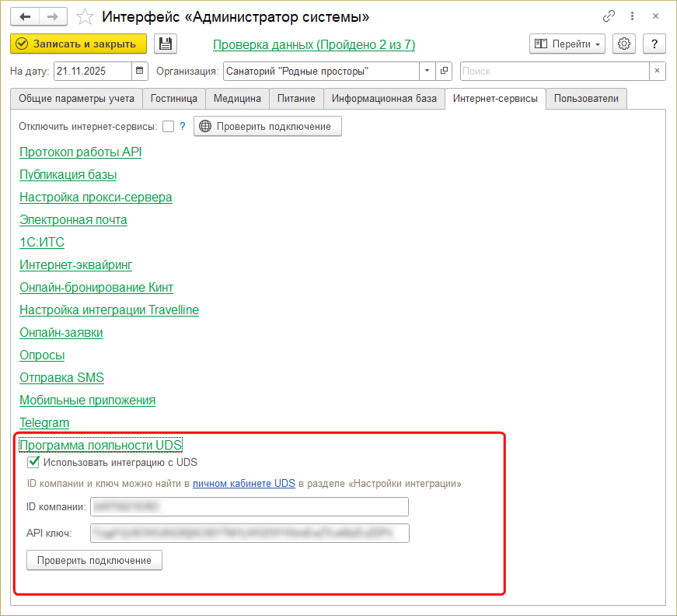Click the question mark help button

click(655, 44)
